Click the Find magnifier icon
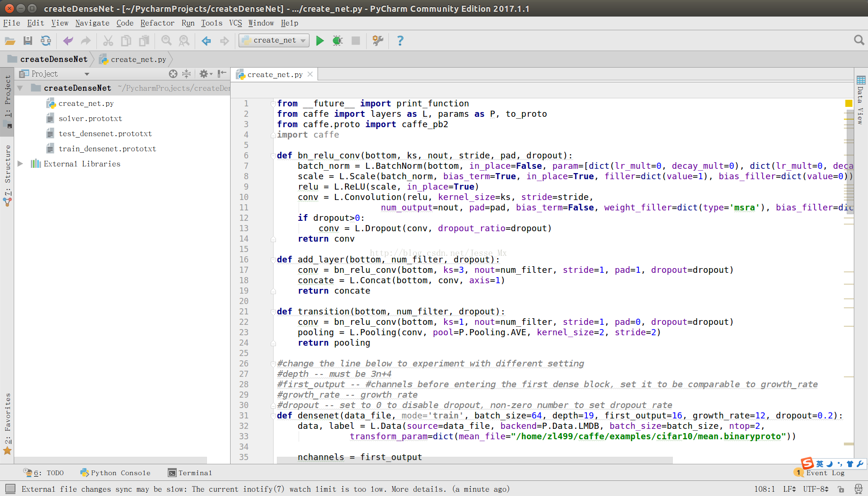This screenshot has height=496, width=868. pyautogui.click(x=166, y=41)
